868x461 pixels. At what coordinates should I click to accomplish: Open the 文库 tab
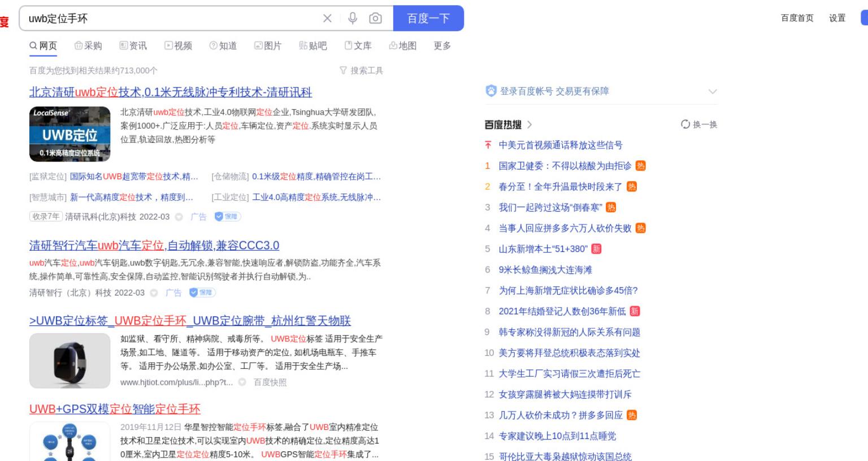tap(358, 46)
